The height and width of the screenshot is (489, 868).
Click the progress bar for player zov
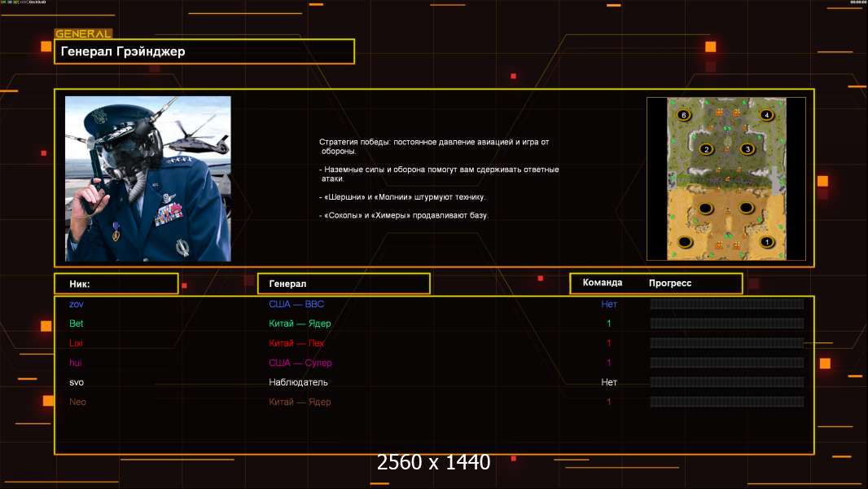(726, 304)
